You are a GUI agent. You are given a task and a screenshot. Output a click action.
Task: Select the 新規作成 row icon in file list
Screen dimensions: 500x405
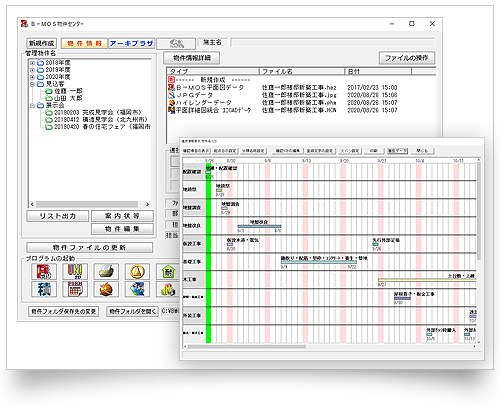pyautogui.click(x=171, y=80)
